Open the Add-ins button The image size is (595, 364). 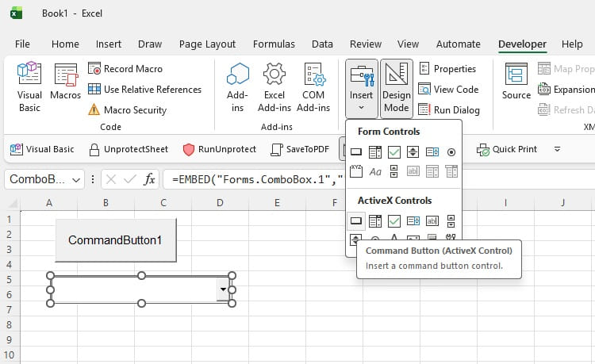point(237,87)
